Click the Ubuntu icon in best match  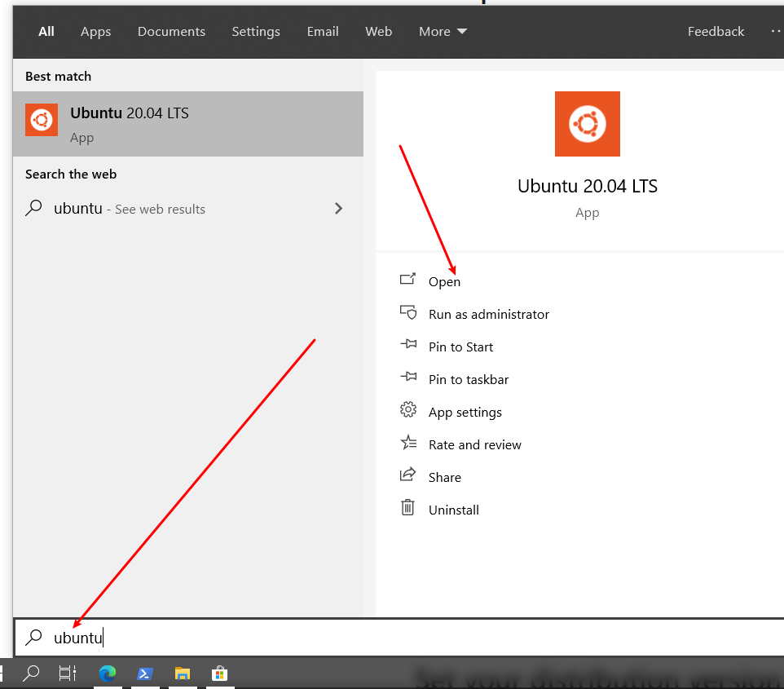pyautogui.click(x=42, y=120)
